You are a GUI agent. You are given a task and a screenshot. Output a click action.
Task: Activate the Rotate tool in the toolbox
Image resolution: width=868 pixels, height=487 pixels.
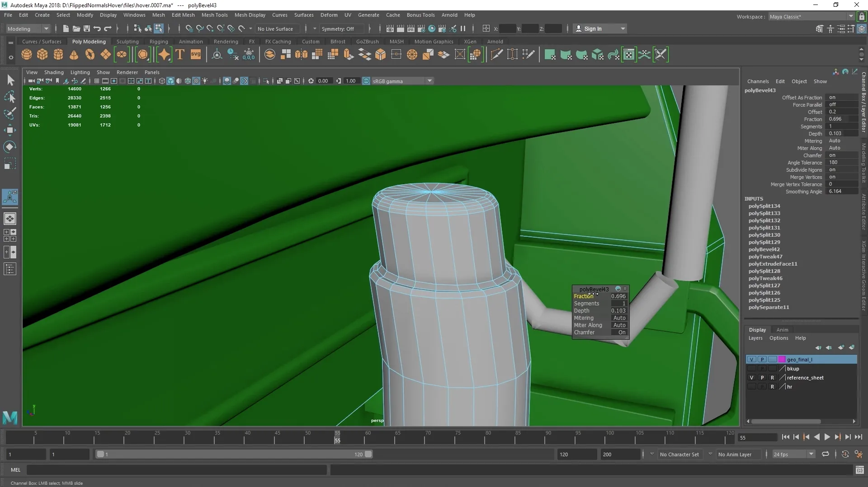[10, 147]
